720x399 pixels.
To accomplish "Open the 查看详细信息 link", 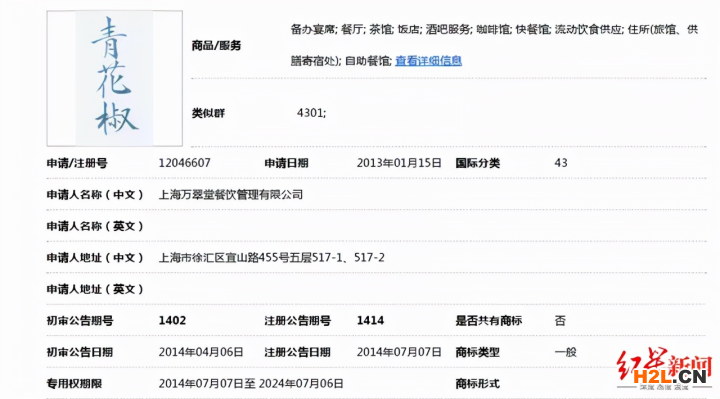I will pos(428,61).
